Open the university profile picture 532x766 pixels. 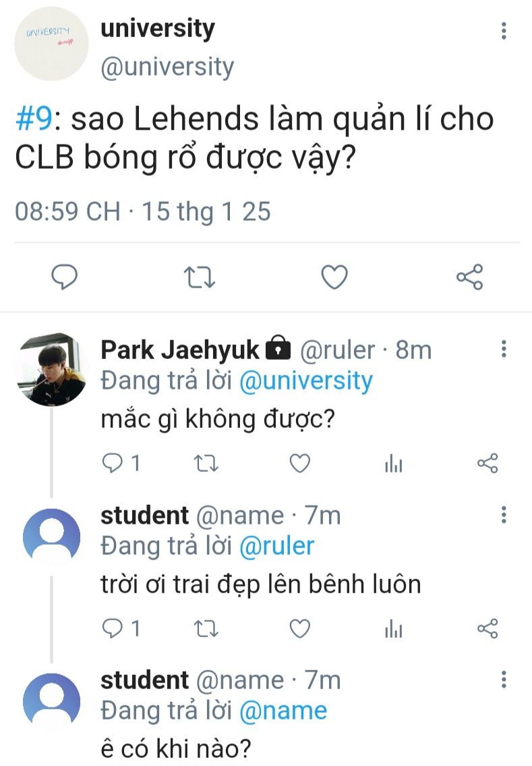coord(51,45)
